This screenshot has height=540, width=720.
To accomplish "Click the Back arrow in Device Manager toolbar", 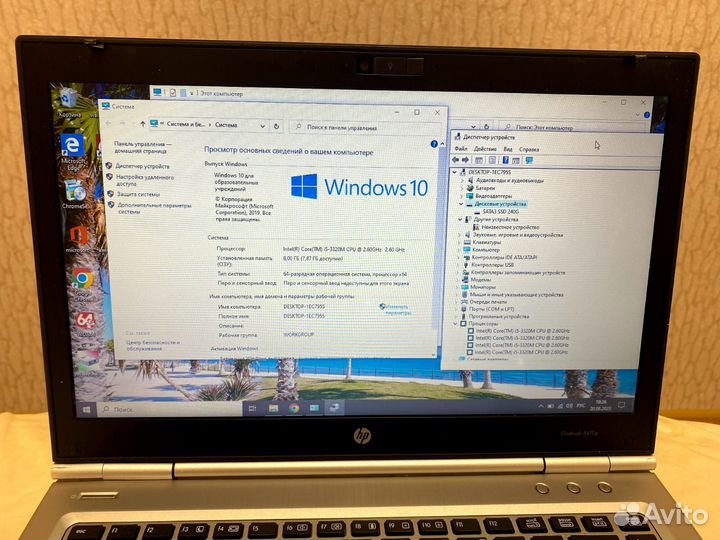I will [x=456, y=160].
